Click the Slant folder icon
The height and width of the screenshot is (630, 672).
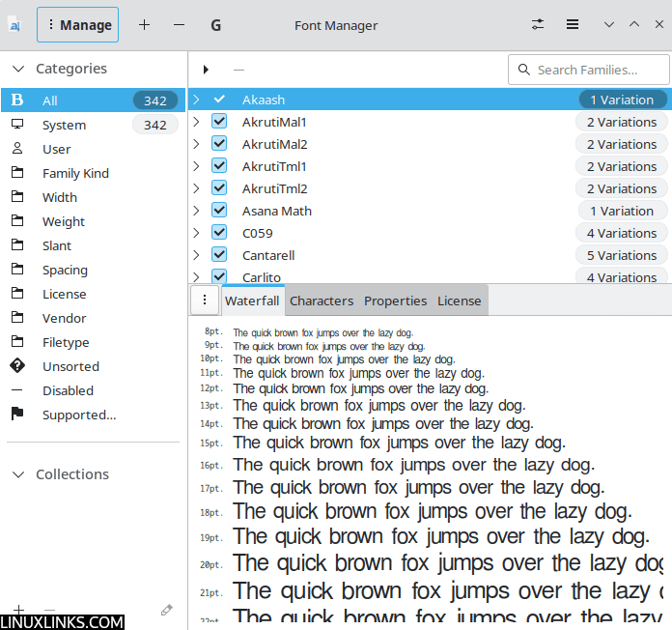point(17,245)
